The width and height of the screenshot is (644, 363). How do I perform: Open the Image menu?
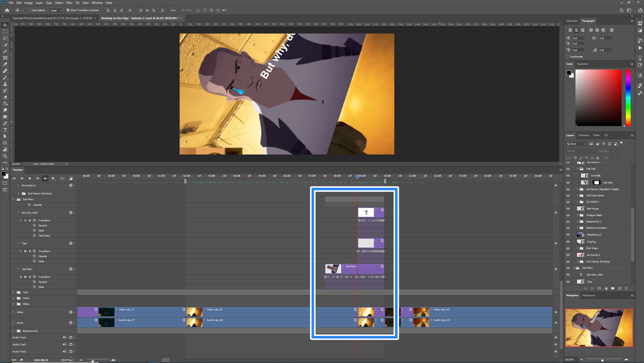click(29, 2)
